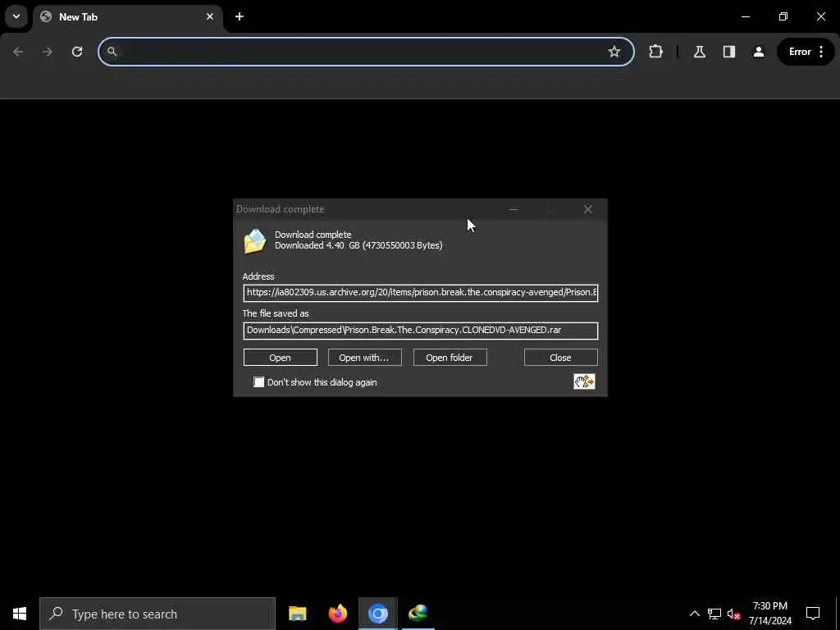The image size is (840, 630).
Task: Toggle the side panel icon
Action: pyautogui.click(x=729, y=52)
